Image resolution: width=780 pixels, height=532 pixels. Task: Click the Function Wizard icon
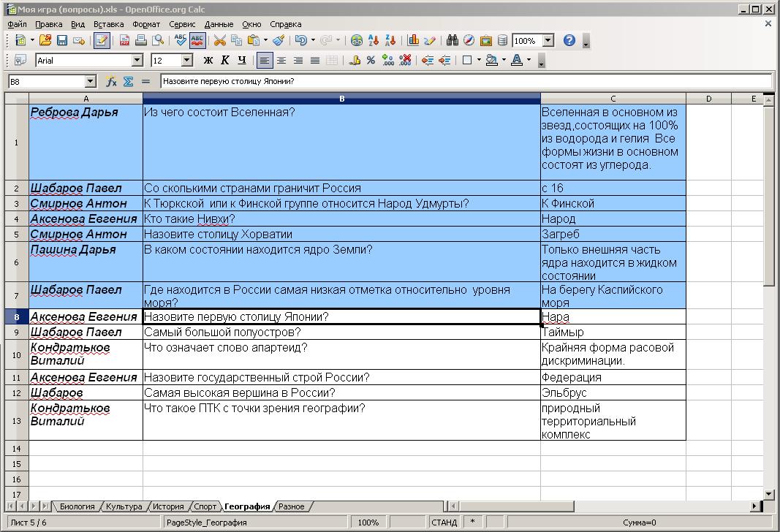(112, 82)
